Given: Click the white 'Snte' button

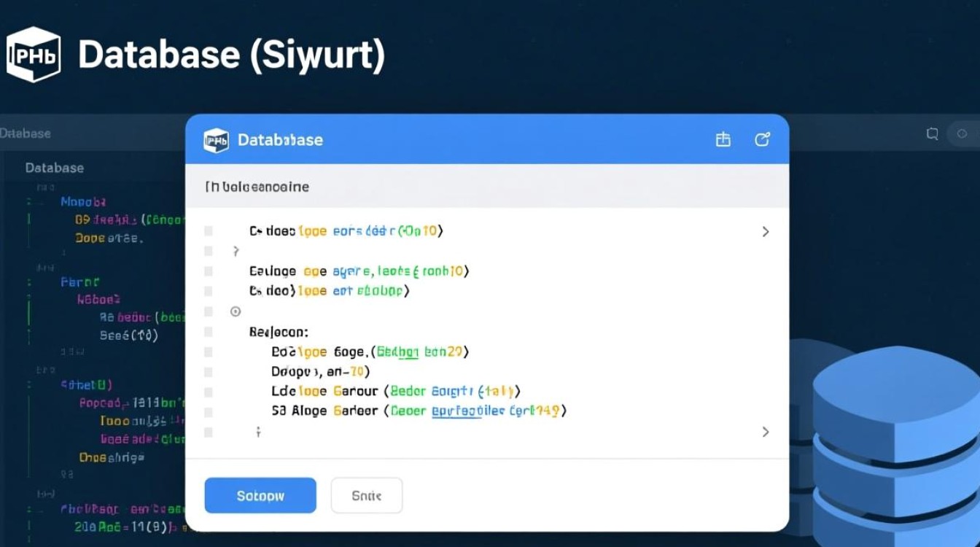Looking at the screenshot, I should click(x=366, y=496).
